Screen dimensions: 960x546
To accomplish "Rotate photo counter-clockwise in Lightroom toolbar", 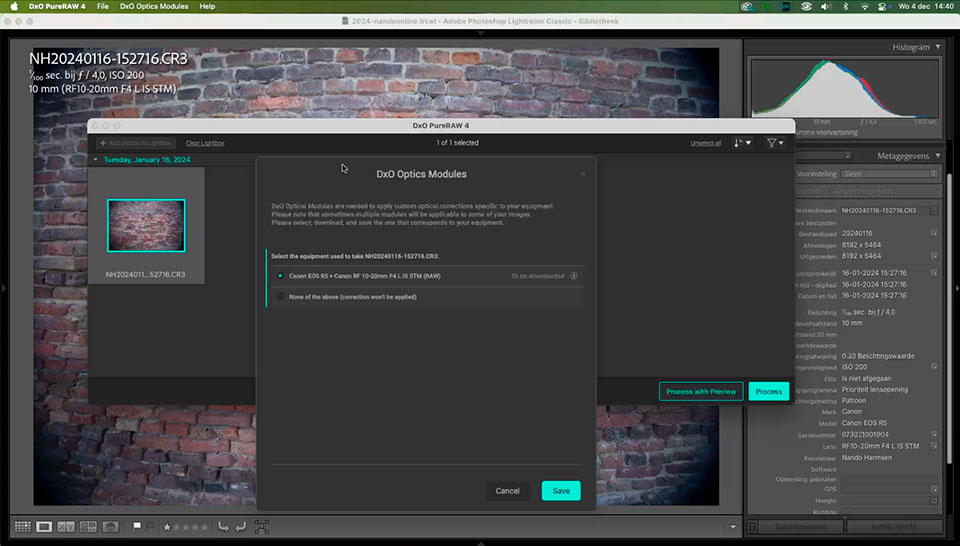I will coord(224,526).
